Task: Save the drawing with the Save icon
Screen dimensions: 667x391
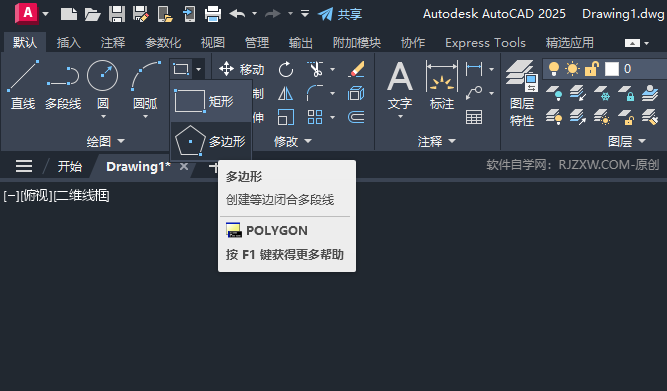Action: coord(117,14)
